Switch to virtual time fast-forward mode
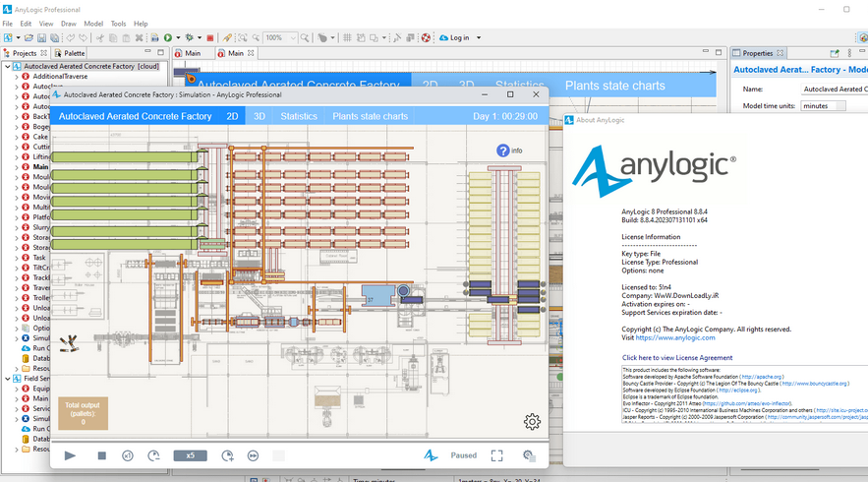Screen dimensions: 868x482 point(253,455)
